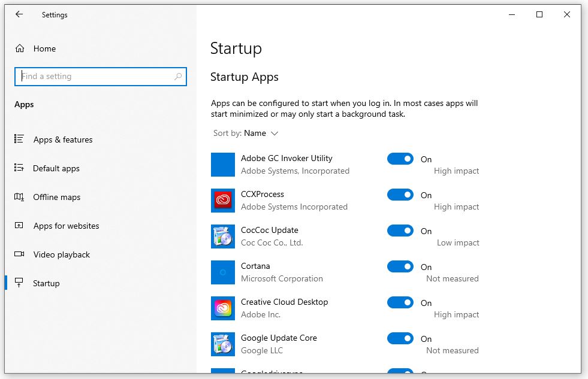This screenshot has height=379, width=588.
Task: Open the Sort by Name dropdown
Action: tap(246, 134)
